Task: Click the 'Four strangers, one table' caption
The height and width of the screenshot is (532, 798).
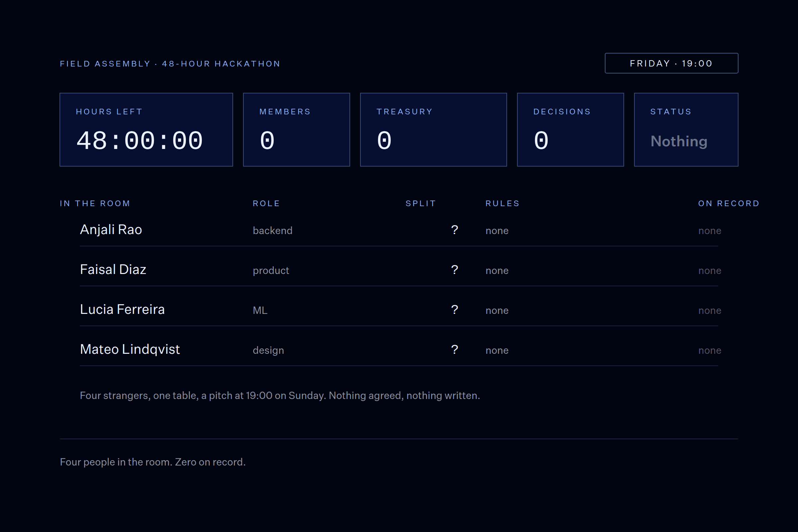Action: click(x=280, y=396)
